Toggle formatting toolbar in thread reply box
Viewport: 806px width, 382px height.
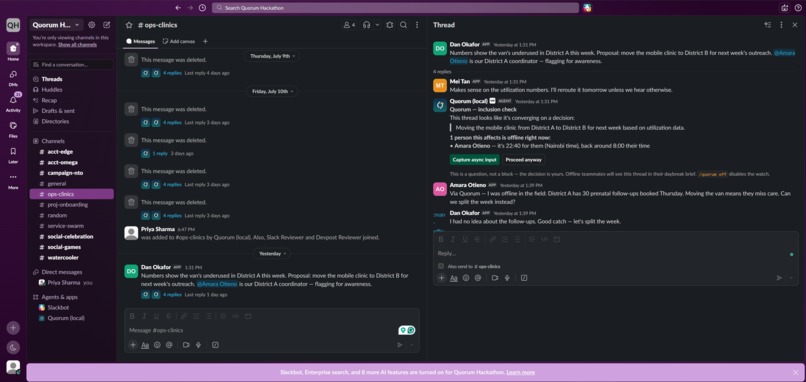pos(454,278)
